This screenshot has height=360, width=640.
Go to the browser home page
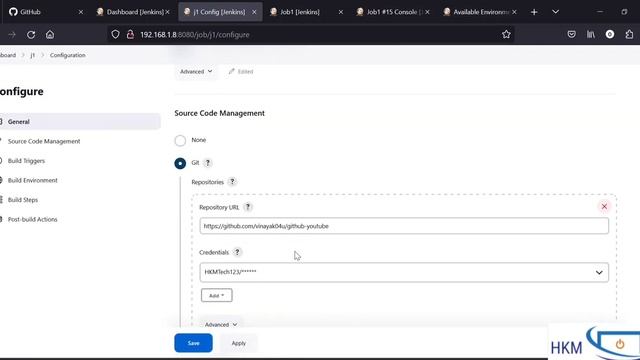pos(50,35)
